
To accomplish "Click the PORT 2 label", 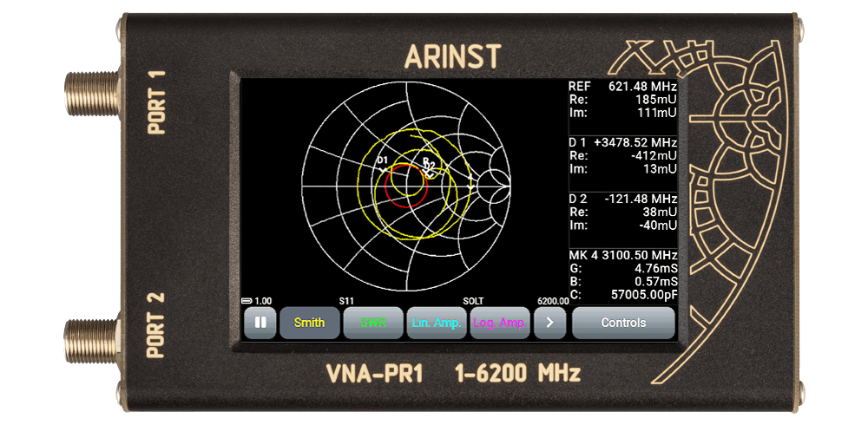I will [158, 325].
